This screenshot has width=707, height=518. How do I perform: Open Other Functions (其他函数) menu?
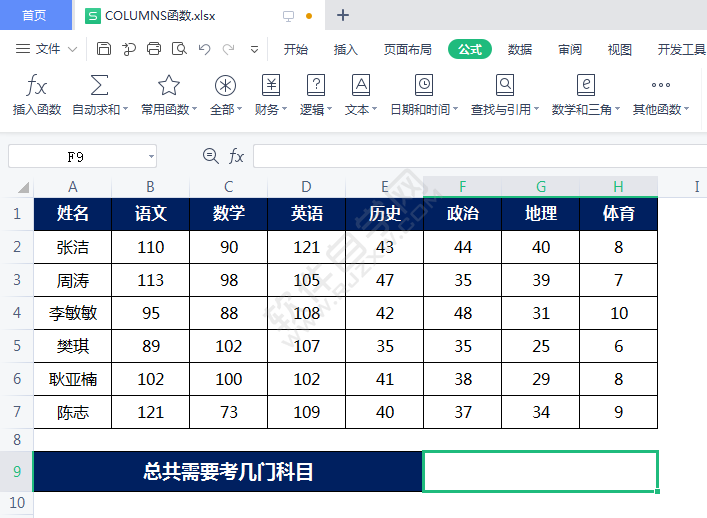(661, 85)
